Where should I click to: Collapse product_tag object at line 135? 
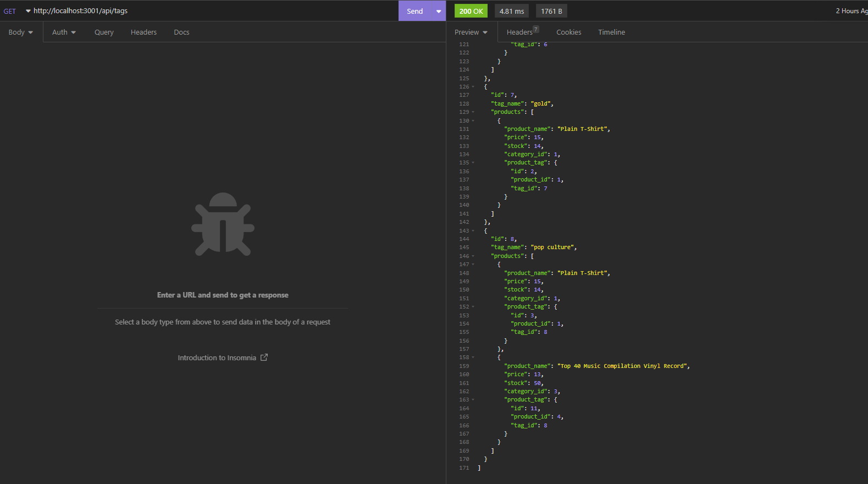point(473,163)
